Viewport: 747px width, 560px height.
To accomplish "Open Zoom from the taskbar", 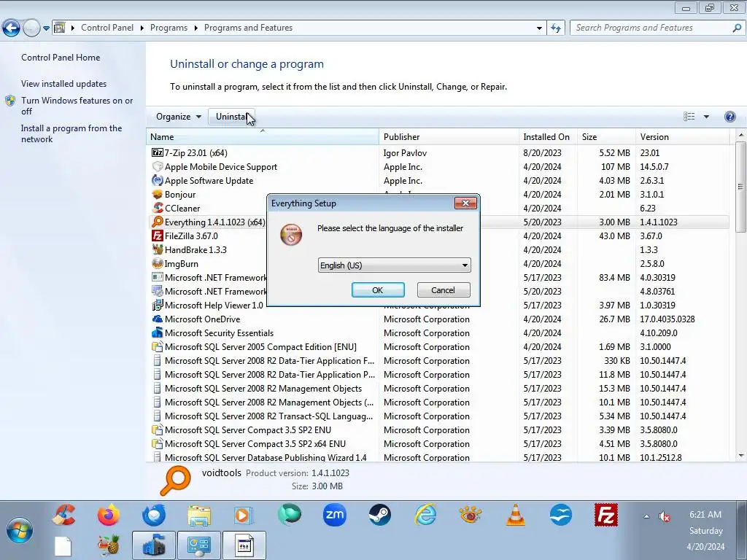I will point(334,515).
